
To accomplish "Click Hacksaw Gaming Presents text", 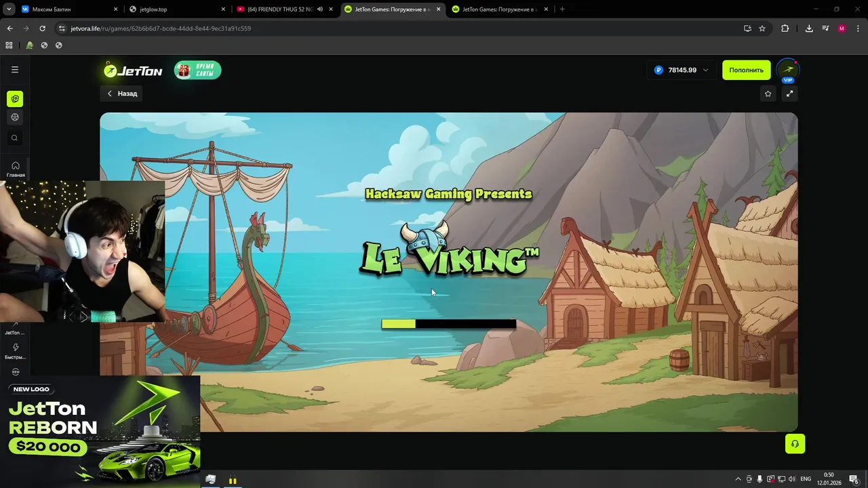I will [x=449, y=194].
